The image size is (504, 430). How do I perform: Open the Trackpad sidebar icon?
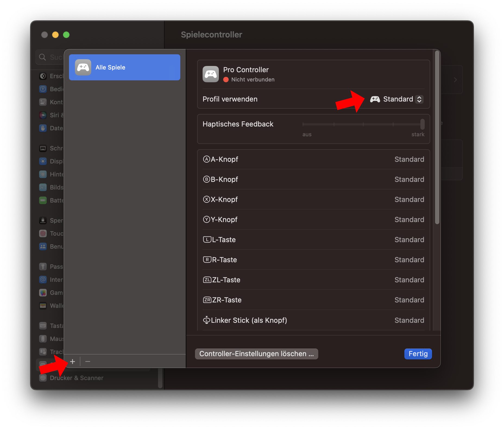point(43,352)
